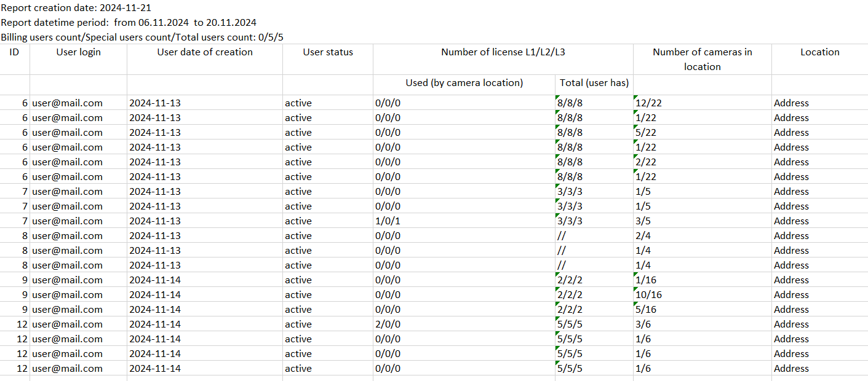Click the Location column header cell
The width and height of the screenshot is (868, 381).
coord(819,52)
